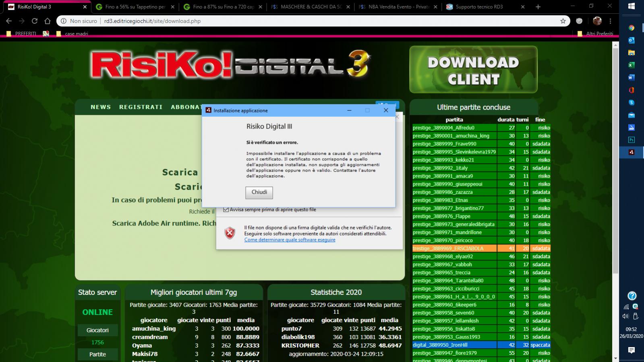Click the Chrome extension icon beside star

coord(579,21)
